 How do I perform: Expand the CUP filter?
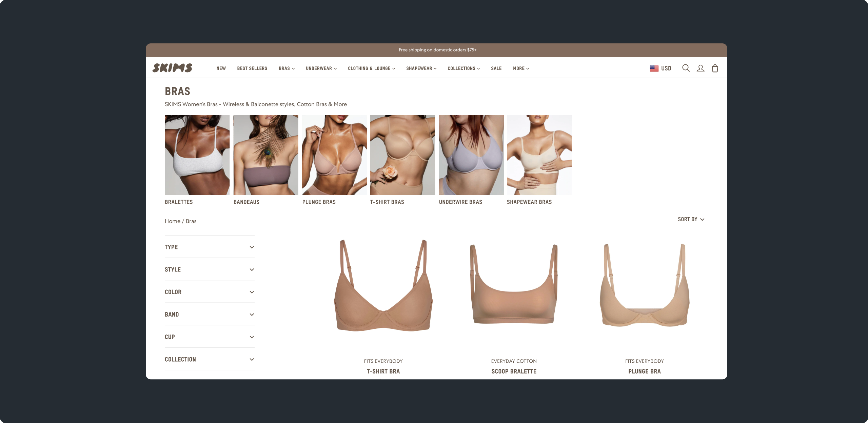[210, 337]
